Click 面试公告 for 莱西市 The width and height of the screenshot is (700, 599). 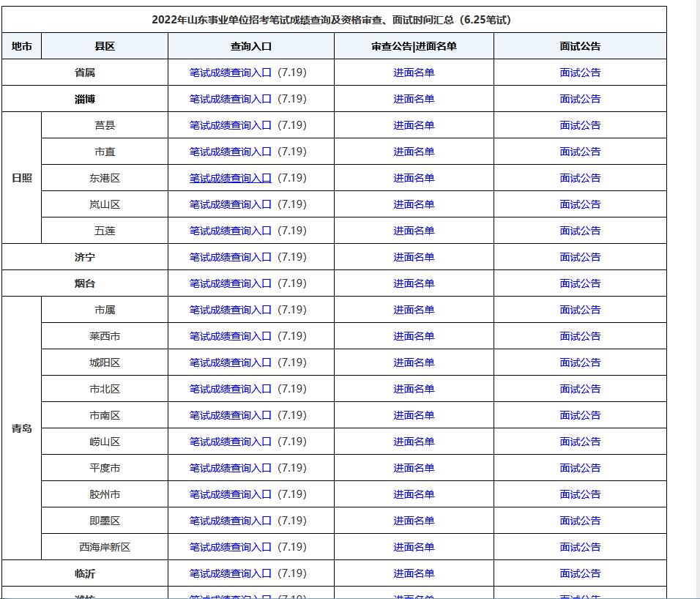pos(581,335)
